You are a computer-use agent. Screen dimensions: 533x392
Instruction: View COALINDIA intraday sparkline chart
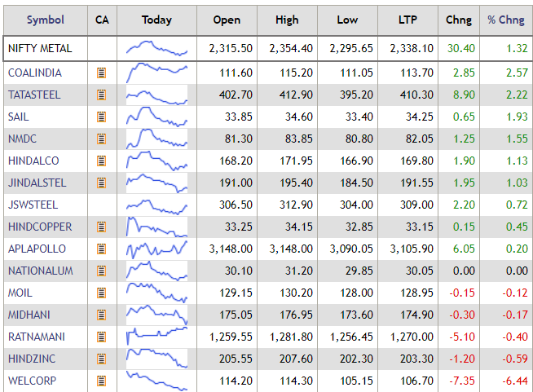[x=156, y=73]
